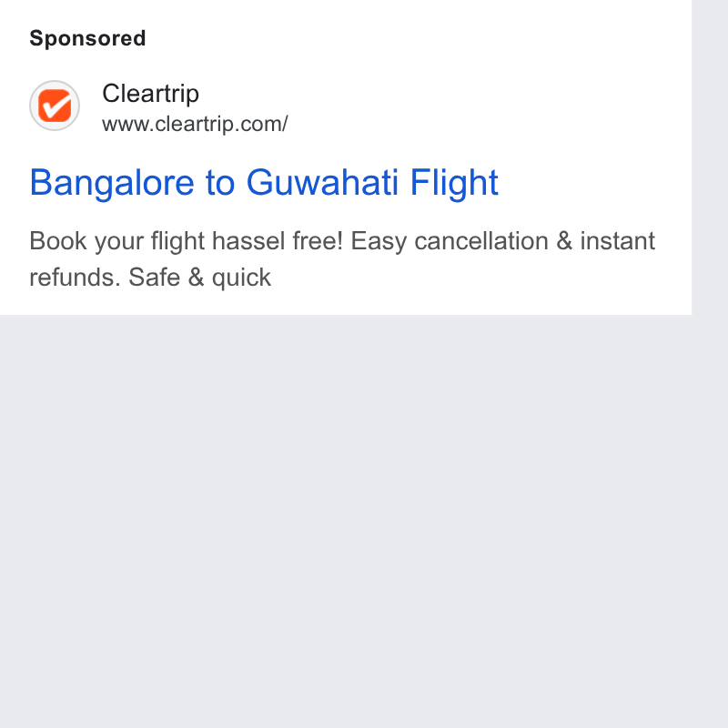Click the words hassel free!

click(278, 241)
